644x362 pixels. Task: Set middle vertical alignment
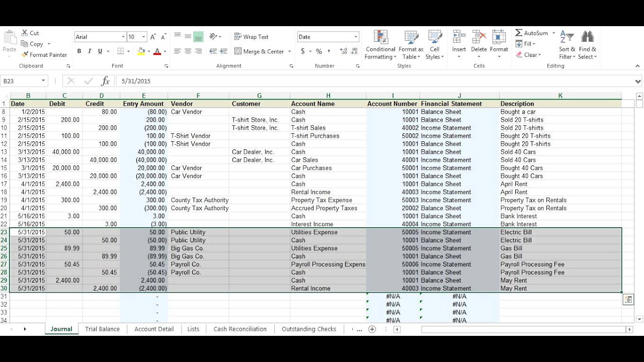tap(188, 37)
